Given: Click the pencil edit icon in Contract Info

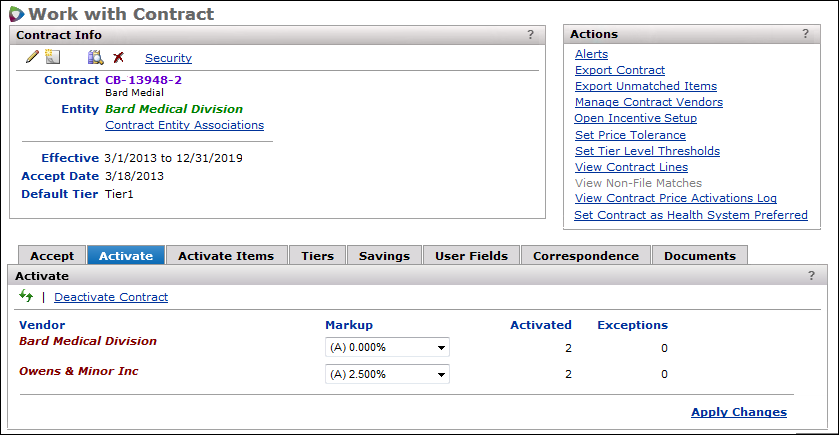Looking at the screenshot, I should pyautogui.click(x=32, y=57).
